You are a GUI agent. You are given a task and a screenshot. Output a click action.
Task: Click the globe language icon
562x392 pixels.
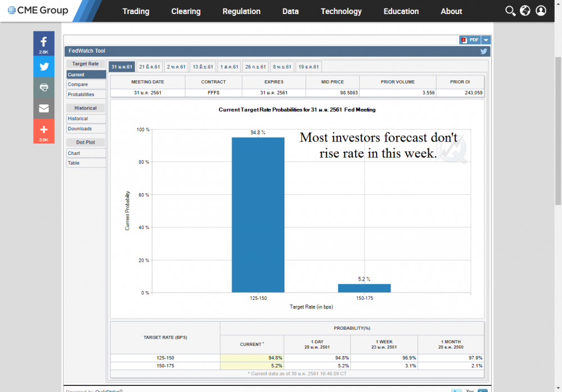pyautogui.click(x=525, y=11)
